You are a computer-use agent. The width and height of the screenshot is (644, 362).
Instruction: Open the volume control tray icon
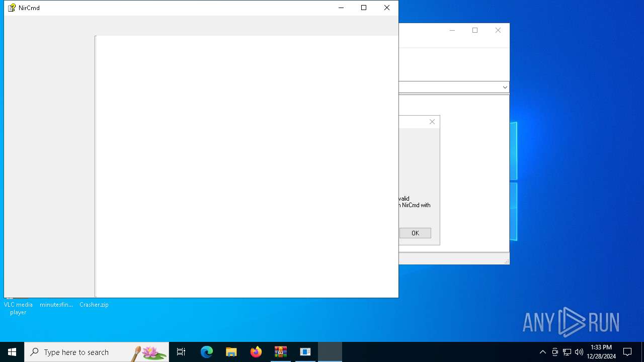point(579,352)
